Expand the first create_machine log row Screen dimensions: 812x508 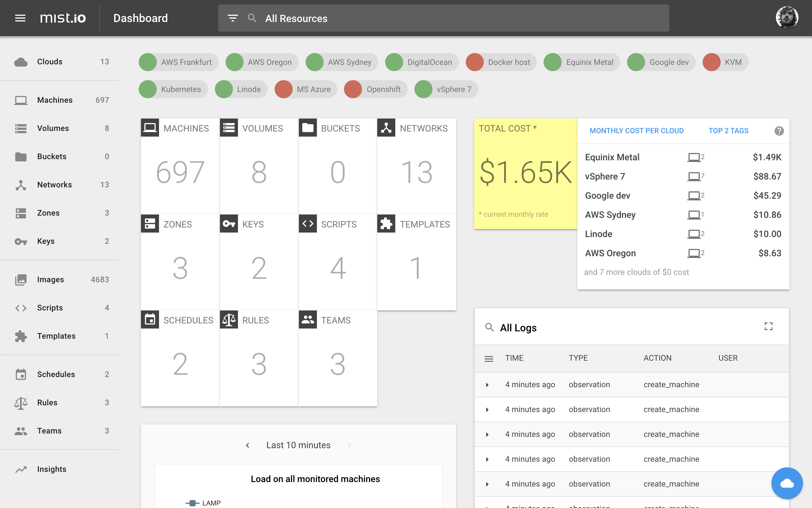tap(487, 385)
